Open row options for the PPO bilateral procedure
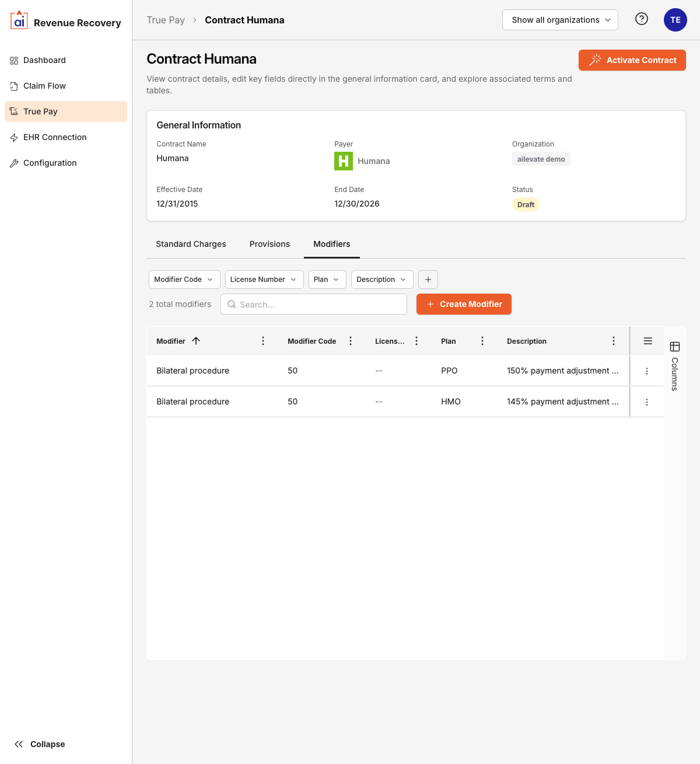 point(646,371)
